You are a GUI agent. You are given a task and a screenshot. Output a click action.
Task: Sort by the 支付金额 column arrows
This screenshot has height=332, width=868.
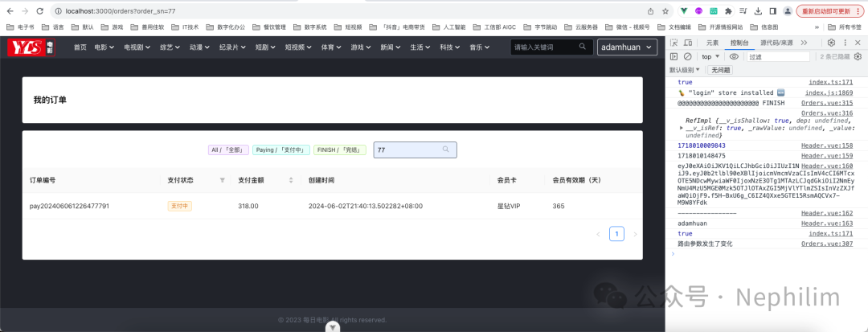pos(291,180)
